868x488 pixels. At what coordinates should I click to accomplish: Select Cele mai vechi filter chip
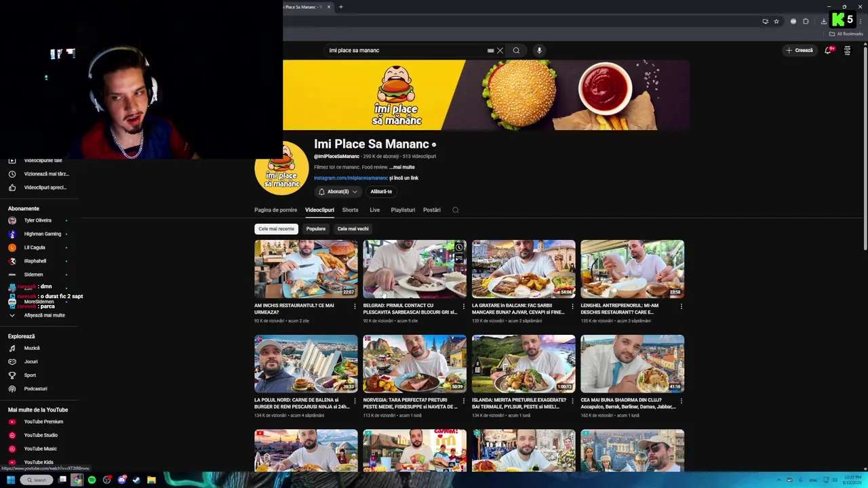(x=353, y=229)
